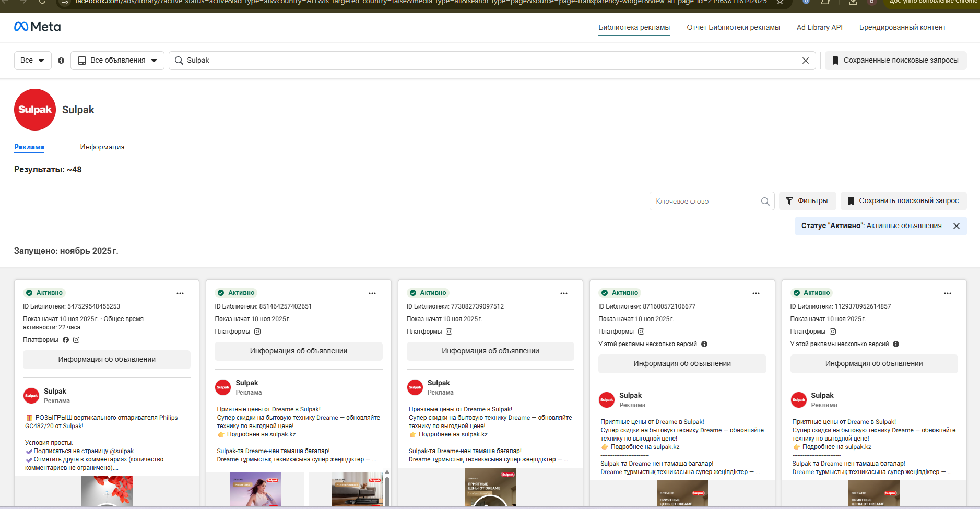Open the three-dot menu for ad 547529548455253
Viewport: 980px width, 509px height.
coord(180,293)
